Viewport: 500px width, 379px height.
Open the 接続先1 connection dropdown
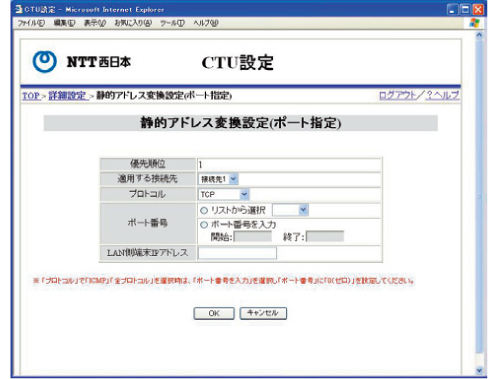tap(218, 179)
